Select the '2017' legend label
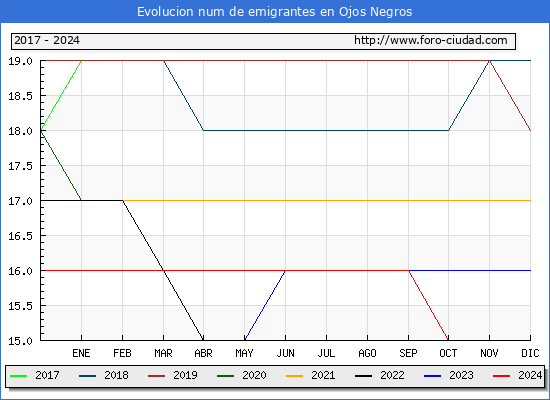Viewport: 550px width, 400px height. [47, 375]
